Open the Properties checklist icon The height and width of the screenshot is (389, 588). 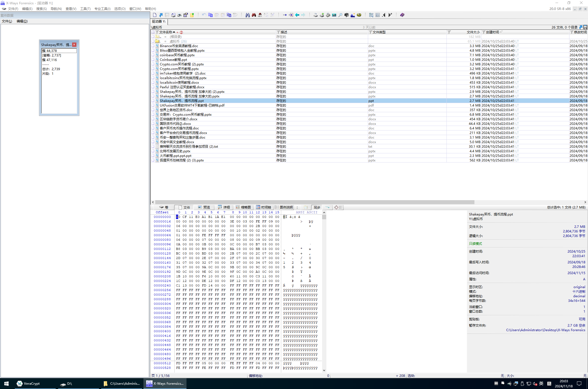point(186,15)
